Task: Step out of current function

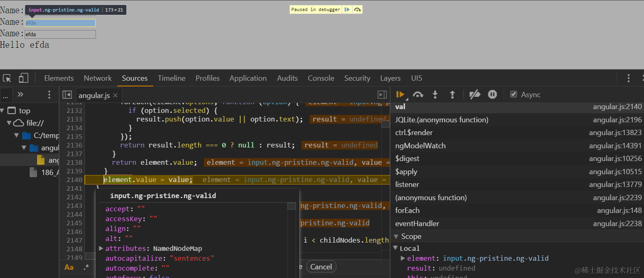Action: coord(452,94)
